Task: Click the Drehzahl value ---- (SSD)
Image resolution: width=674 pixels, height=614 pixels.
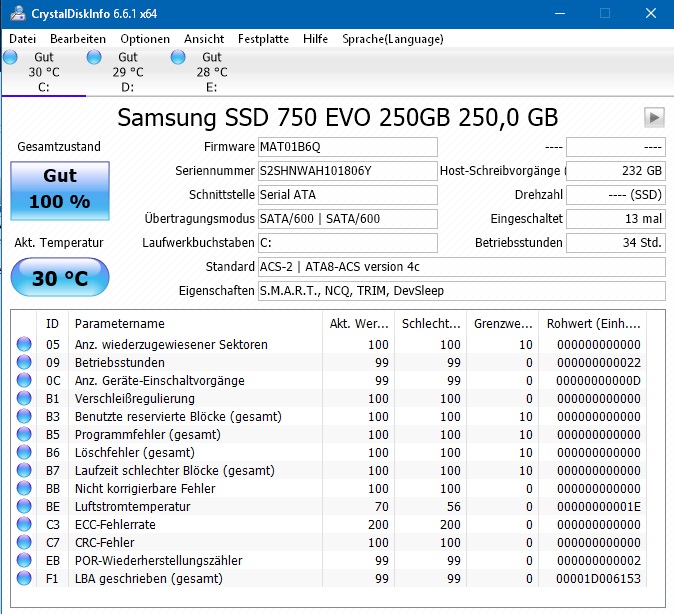Action: pyautogui.click(x=616, y=195)
